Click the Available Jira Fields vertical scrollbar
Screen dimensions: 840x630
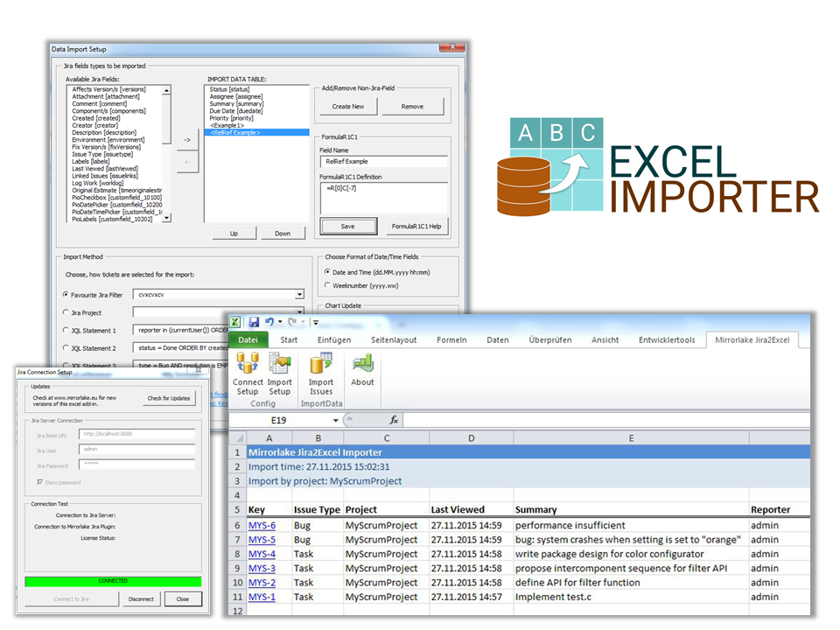click(x=166, y=154)
